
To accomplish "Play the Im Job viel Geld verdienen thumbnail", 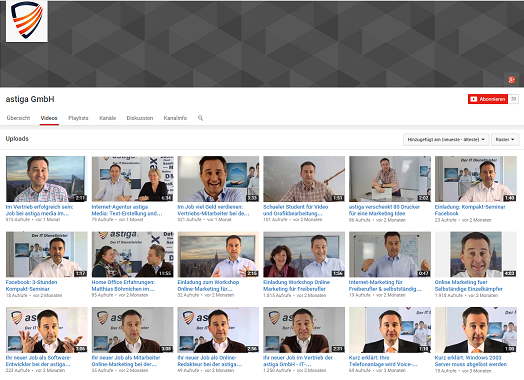I will 218,179.
